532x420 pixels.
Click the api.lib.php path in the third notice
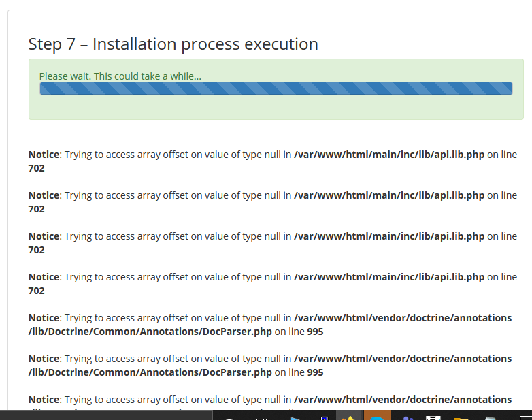(388, 236)
